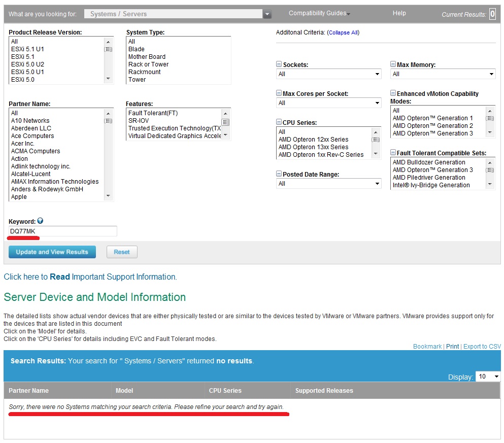
Task: Click the Reset button
Action: tap(122, 252)
